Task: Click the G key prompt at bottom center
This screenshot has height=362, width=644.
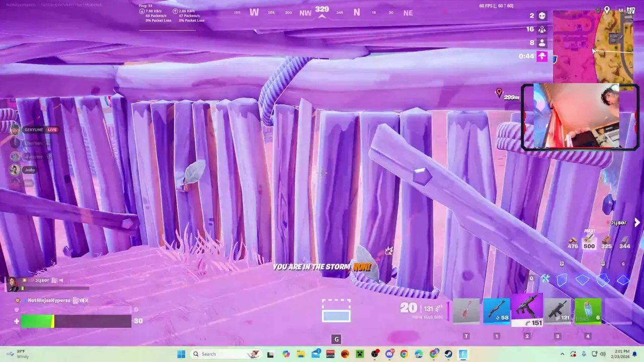Action: (x=337, y=339)
